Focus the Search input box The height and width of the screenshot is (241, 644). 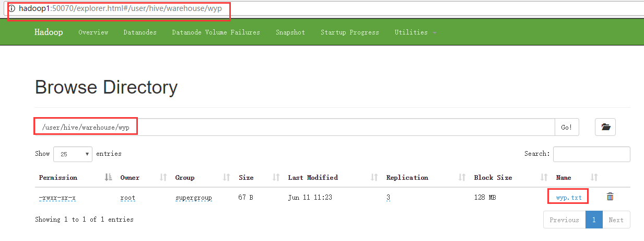(591, 154)
